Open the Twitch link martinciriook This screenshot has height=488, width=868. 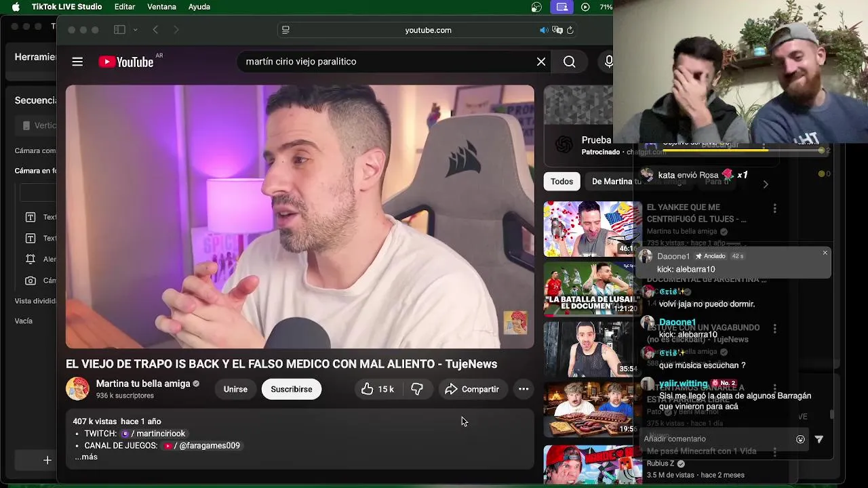pyautogui.click(x=153, y=434)
